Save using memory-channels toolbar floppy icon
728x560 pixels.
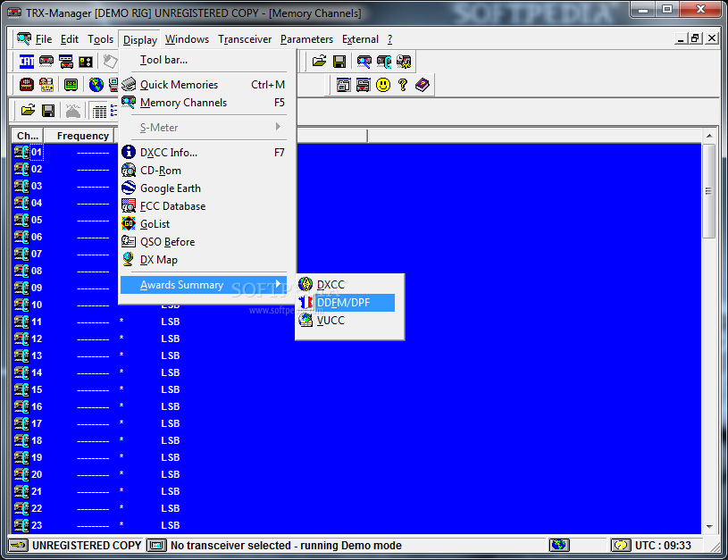click(x=48, y=111)
